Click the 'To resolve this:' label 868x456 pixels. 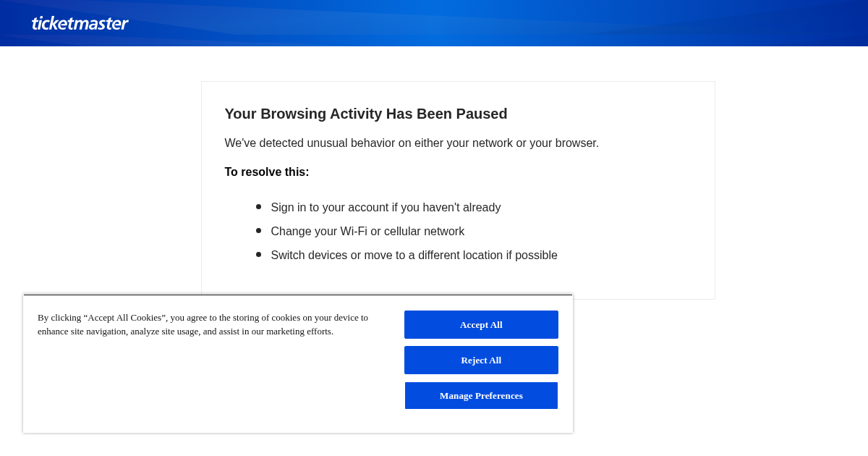click(267, 172)
